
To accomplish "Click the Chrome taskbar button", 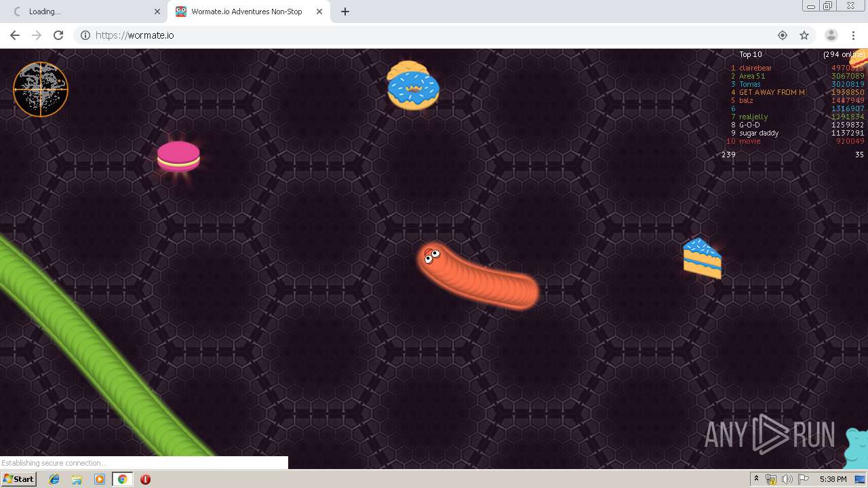I will pyautogui.click(x=122, y=479).
